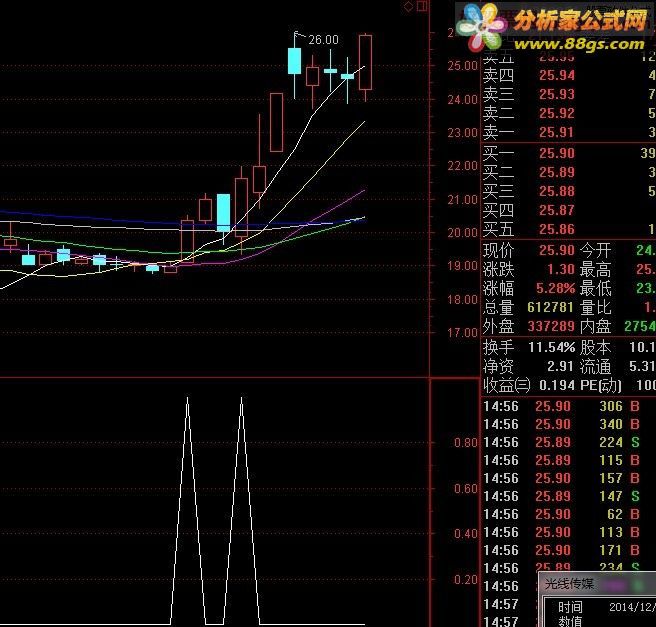The height and width of the screenshot is (627, 656).
Task: Click the 25.00 label on the price axis
Action: (x=463, y=66)
